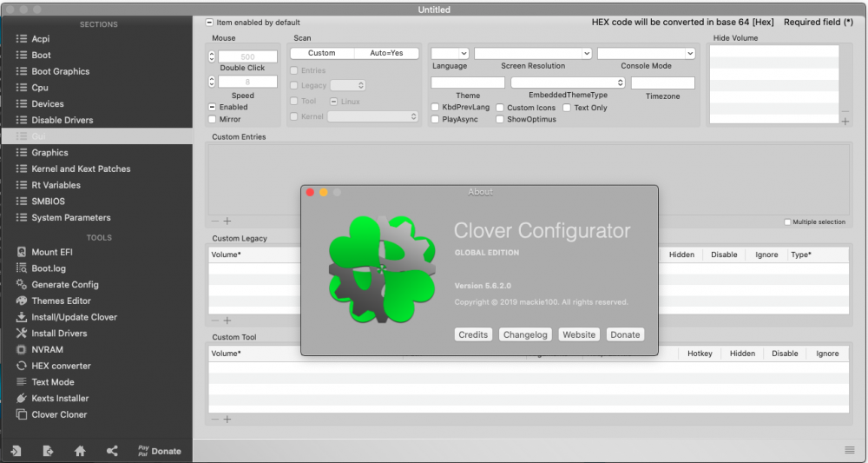The height and width of the screenshot is (463, 868).
Task: Click the mouse Speed stepper arrows
Action: (212, 82)
